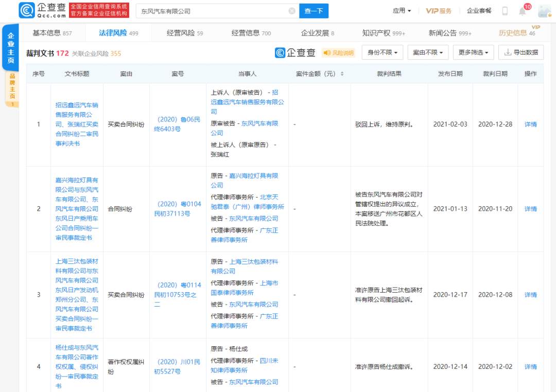Click the 著作权权属纠纷 cause cell
The width and height of the screenshot is (556, 392).
[126, 366]
